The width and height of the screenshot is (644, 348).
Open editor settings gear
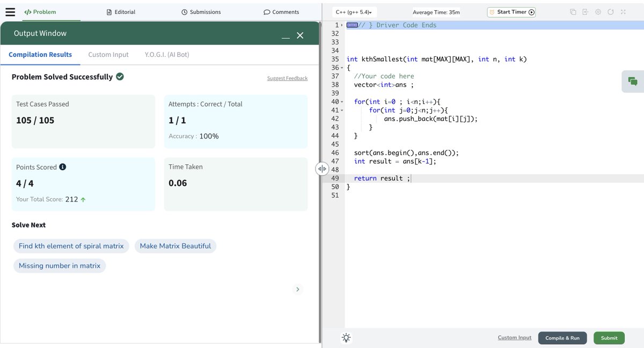click(x=598, y=12)
